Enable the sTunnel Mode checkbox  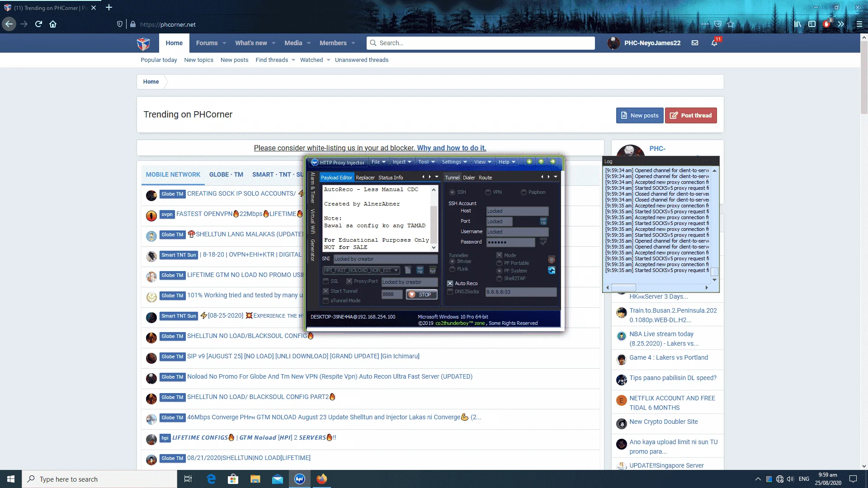(x=325, y=300)
